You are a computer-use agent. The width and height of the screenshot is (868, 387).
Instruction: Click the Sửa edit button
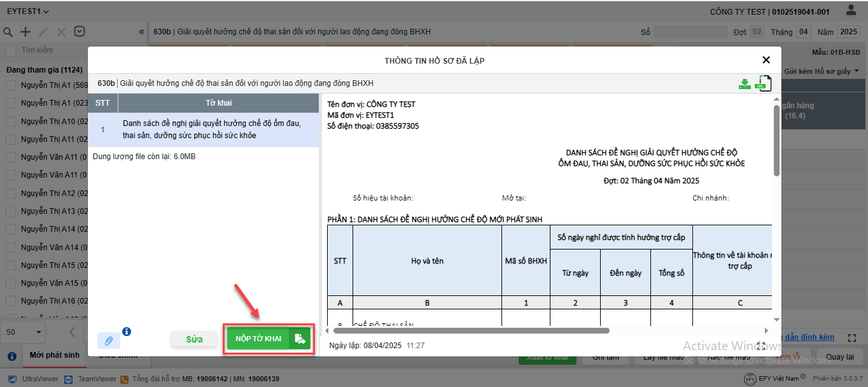click(194, 339)
